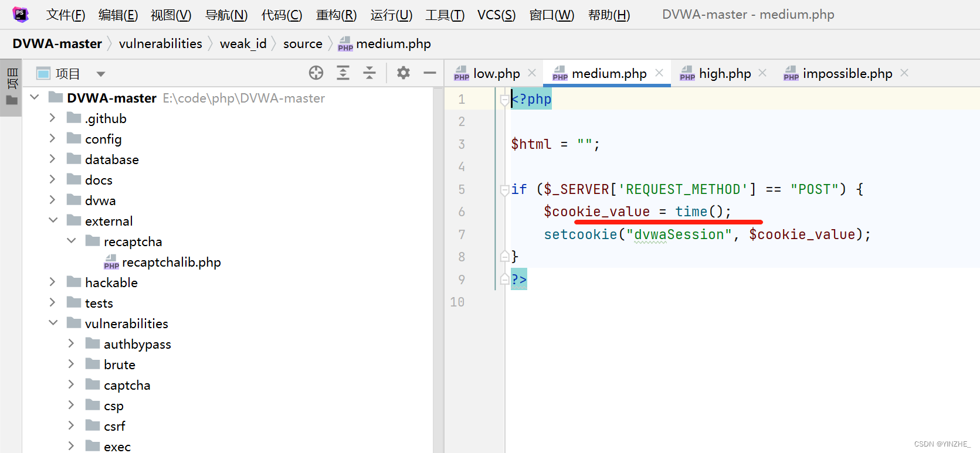Click DVWA-master in the breadcrumb bar
This screenshot has width=980, height=453.
[57, 43]
